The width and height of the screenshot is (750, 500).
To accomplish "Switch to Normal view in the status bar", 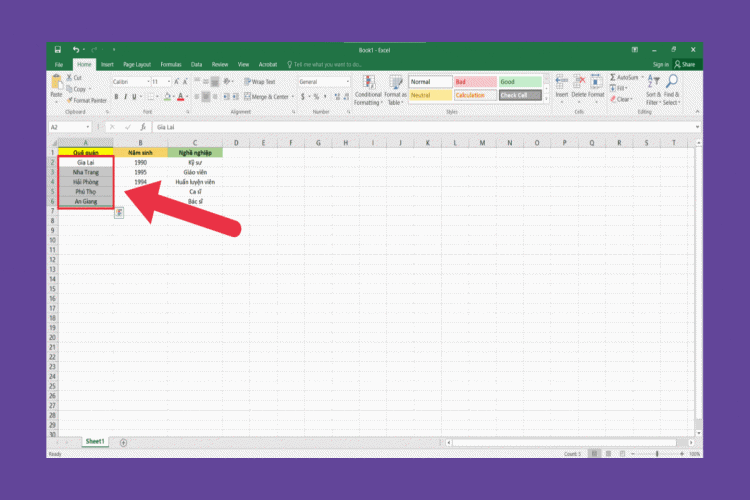I will (594, 454).
